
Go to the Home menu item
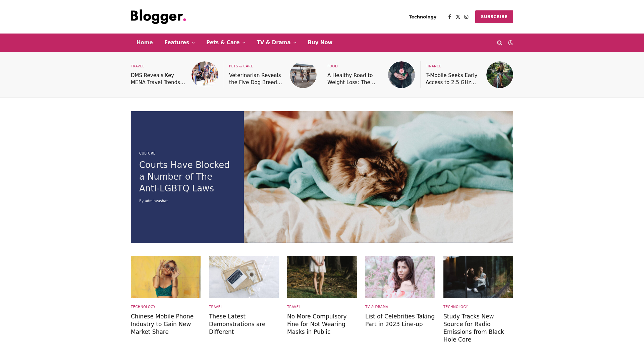tap(145, 43)
